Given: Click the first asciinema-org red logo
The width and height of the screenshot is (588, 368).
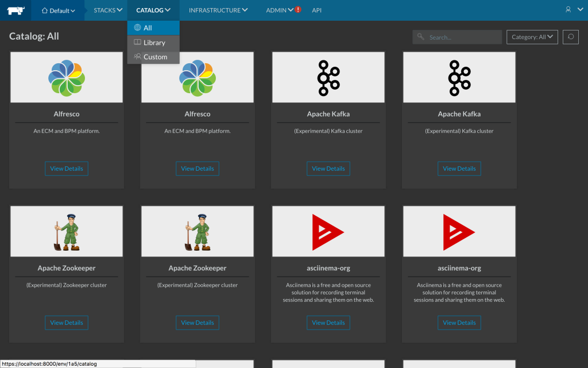Looking at the screenshot, I should tap(328, 232).
